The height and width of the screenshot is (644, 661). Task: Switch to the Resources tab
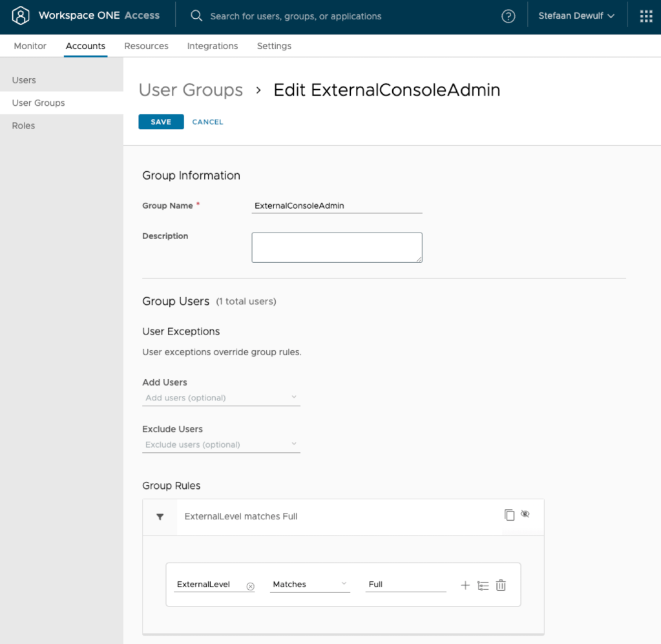click(x=146, y=46)
